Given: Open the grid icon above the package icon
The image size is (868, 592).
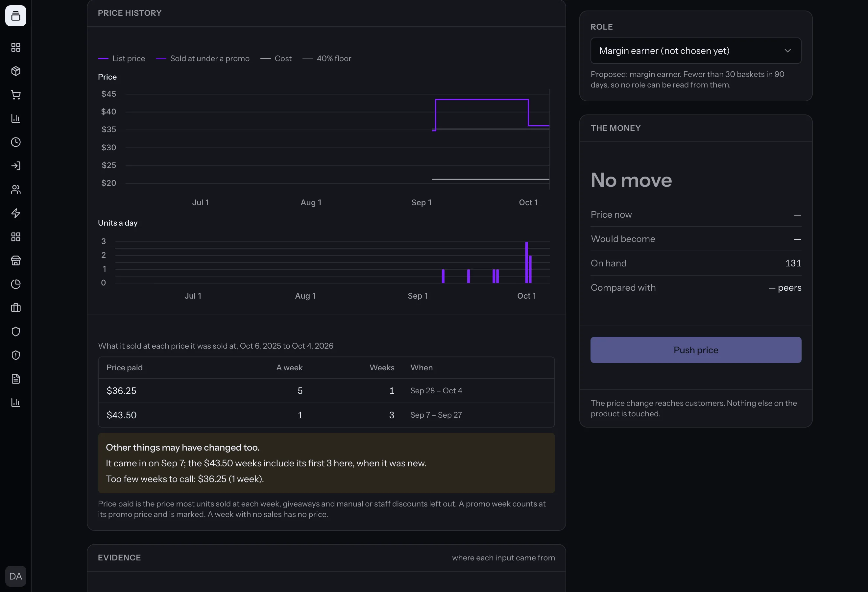Looking at the screenshot, I should point(16,47).
